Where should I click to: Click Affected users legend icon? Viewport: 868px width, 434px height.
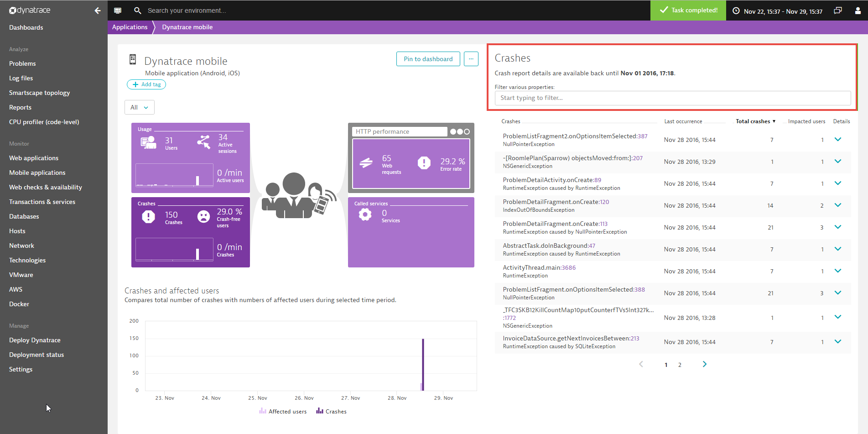(x=263, y=411)
